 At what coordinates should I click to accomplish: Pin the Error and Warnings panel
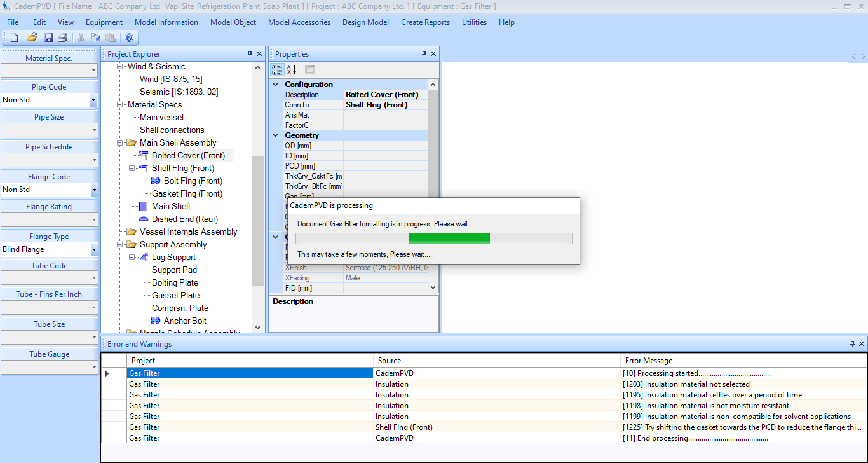point(852,344)
